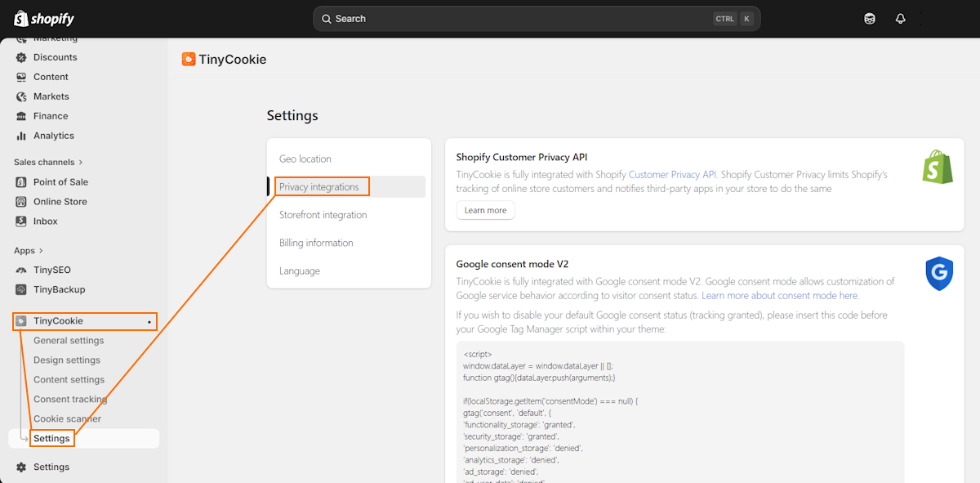
Task: Open the notifications bell
Action: (900, 18)
